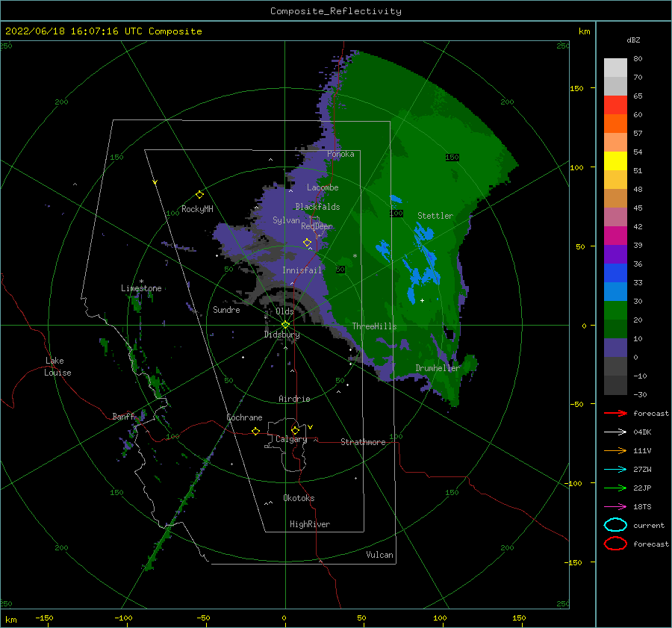Viewport: 672px width, 628px height.
Task: Click the green 22JP arrow icon
Action: 615,488
